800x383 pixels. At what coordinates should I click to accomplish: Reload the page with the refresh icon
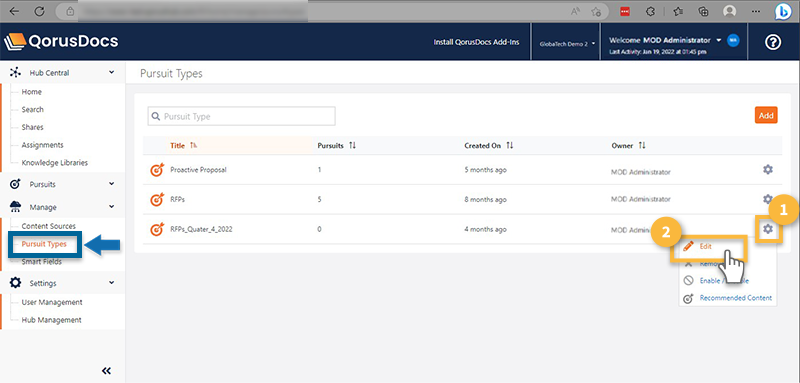click(40, 11)
